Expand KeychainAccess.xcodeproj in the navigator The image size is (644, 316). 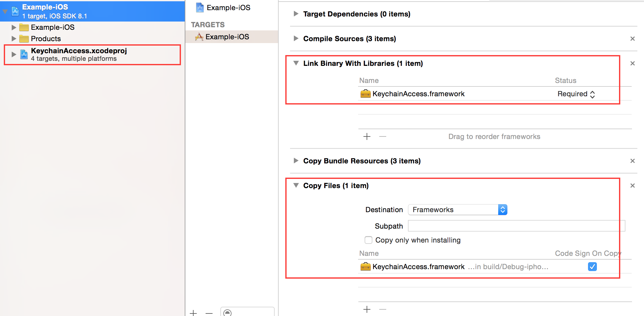(13, 54)
